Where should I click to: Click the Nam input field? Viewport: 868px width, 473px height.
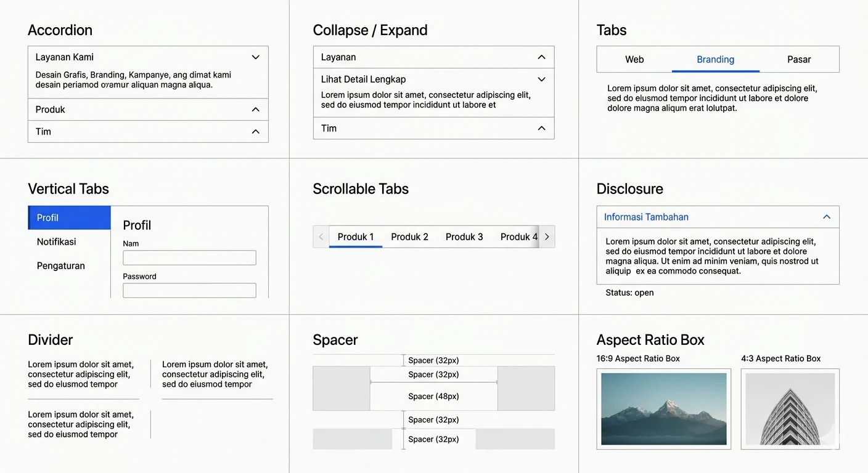[189, 257]
